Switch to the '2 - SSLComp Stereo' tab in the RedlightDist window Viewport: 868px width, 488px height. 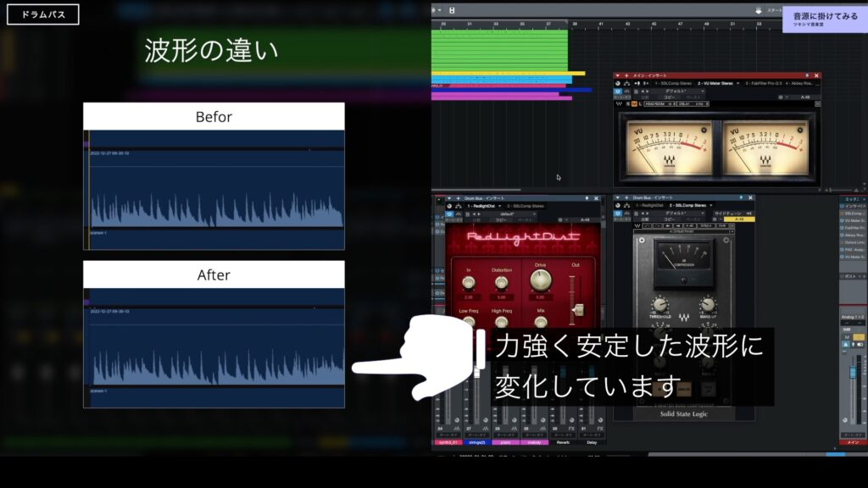[526, 207]
